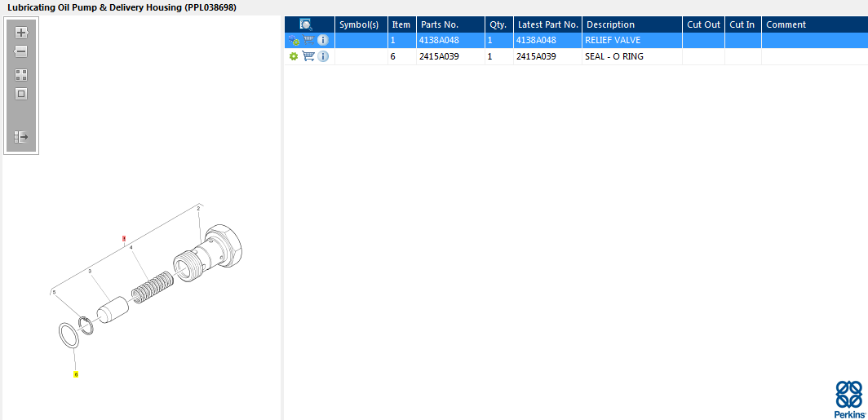
Task: Click the relief valve body drawing
Action: tap(208, 254)
